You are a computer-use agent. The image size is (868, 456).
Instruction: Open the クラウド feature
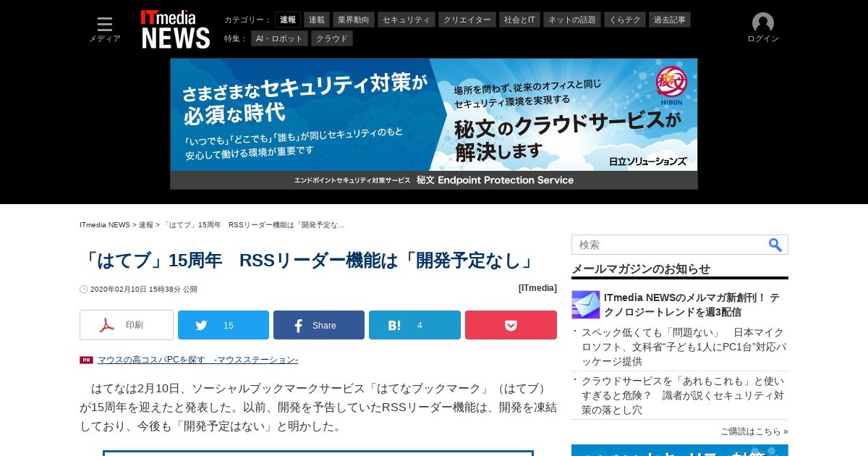332,38
